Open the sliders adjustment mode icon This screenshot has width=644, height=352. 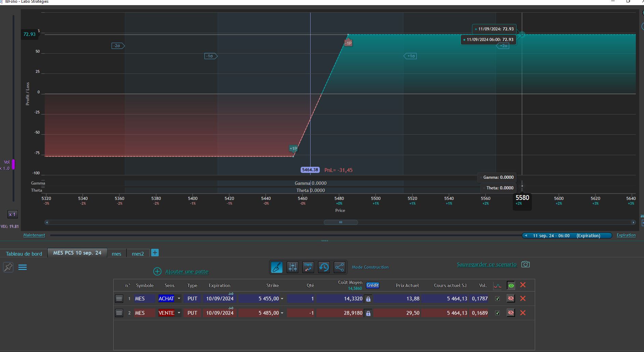[292, 267]
